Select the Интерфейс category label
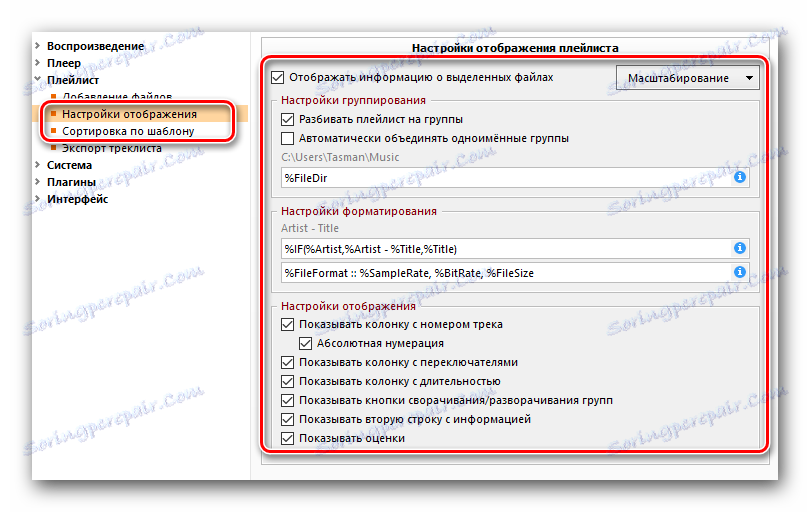 pyautogui.click(x=77, y=199)
